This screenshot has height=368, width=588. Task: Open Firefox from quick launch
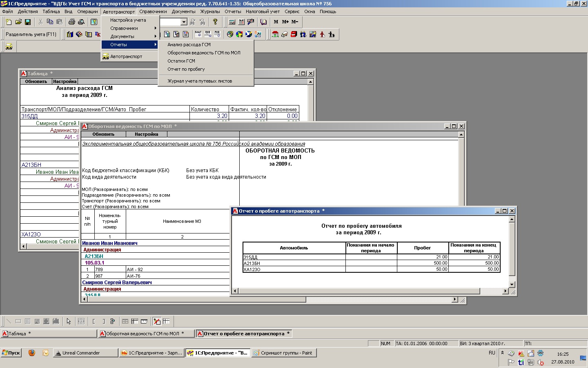[32, 353]
